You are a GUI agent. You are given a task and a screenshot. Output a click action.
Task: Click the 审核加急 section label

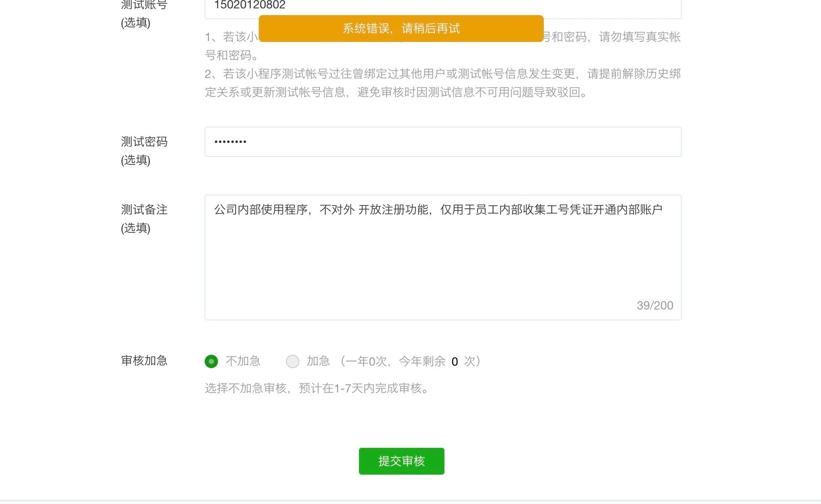click(144, 361)
